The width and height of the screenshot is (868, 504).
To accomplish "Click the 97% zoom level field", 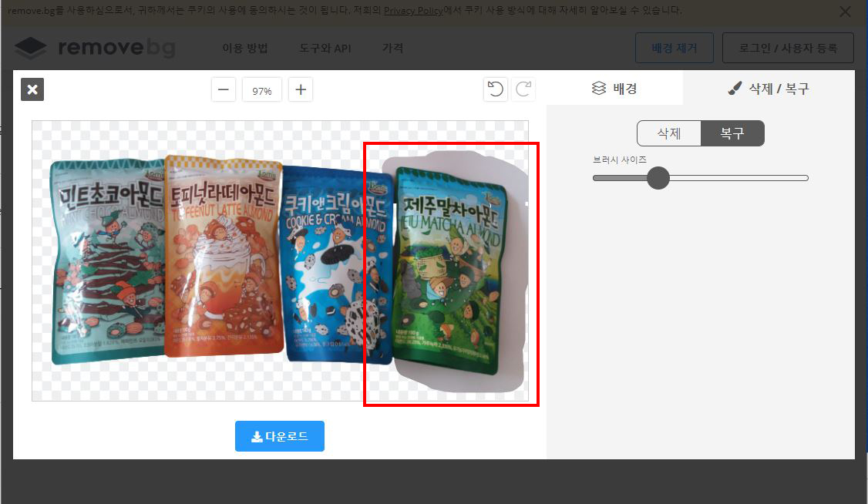I will pyautogui.click(x=262, y=89).
